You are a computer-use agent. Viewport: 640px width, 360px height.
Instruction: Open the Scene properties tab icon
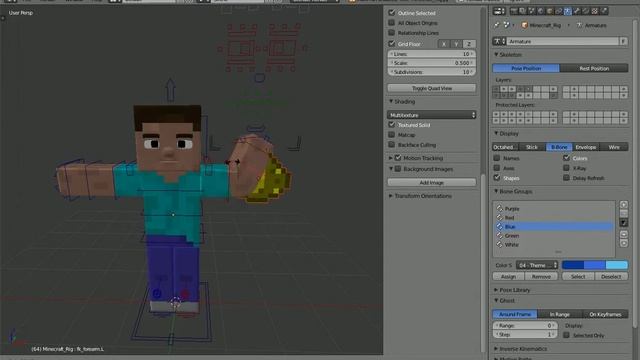click(531, 11)
